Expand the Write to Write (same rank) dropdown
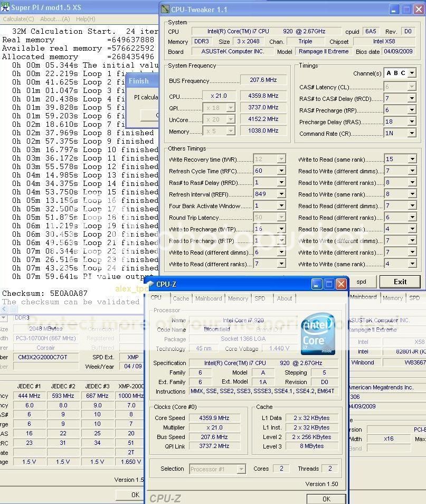This screenshot has height=504, width=426. [x=412, y=264]
